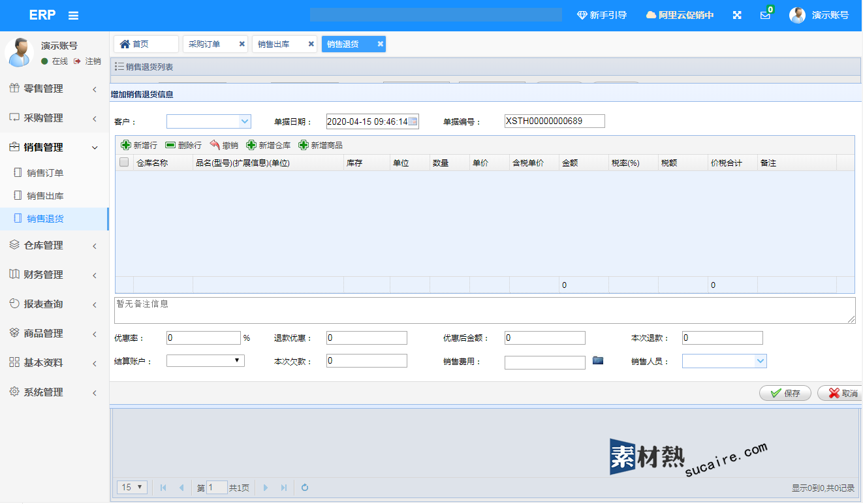Open the fullscreen toggle icon in header

[x=737, y=15]
